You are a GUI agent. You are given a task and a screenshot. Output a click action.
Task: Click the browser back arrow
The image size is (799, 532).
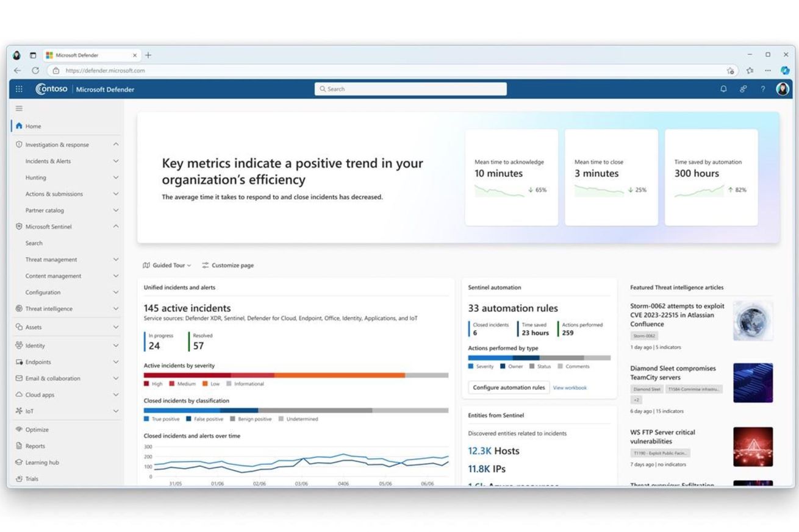click(17, 71)
